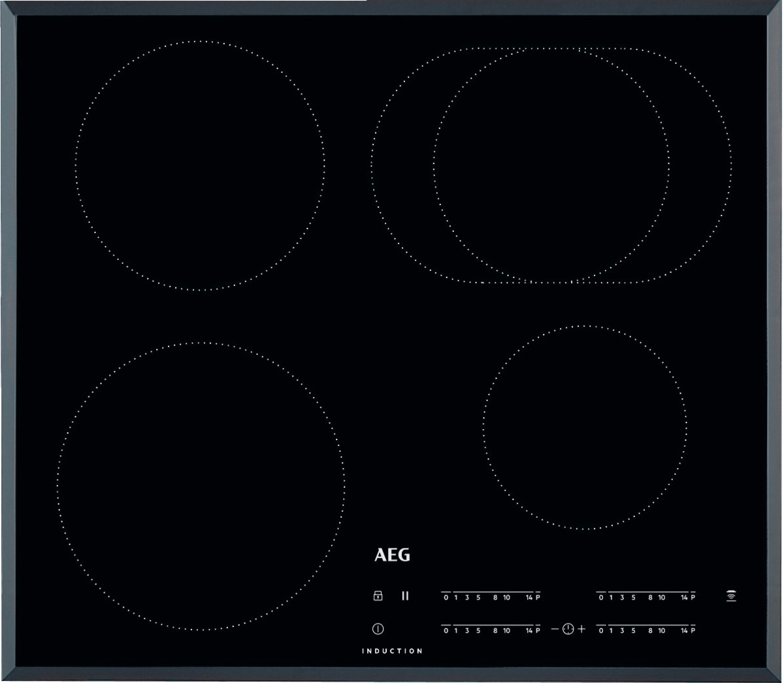Tap the small front-right cooking zone
Screen dimensions: 784x683
tap(585, 427)
